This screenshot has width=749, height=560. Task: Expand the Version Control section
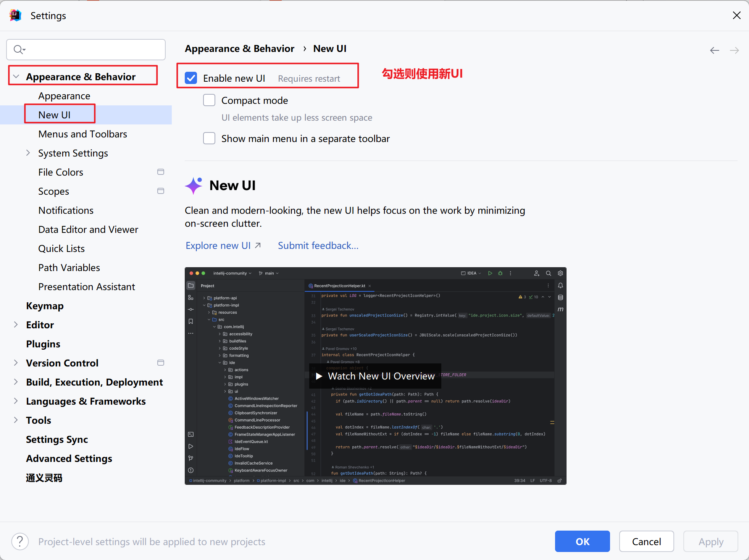click(x=16, y=363)
